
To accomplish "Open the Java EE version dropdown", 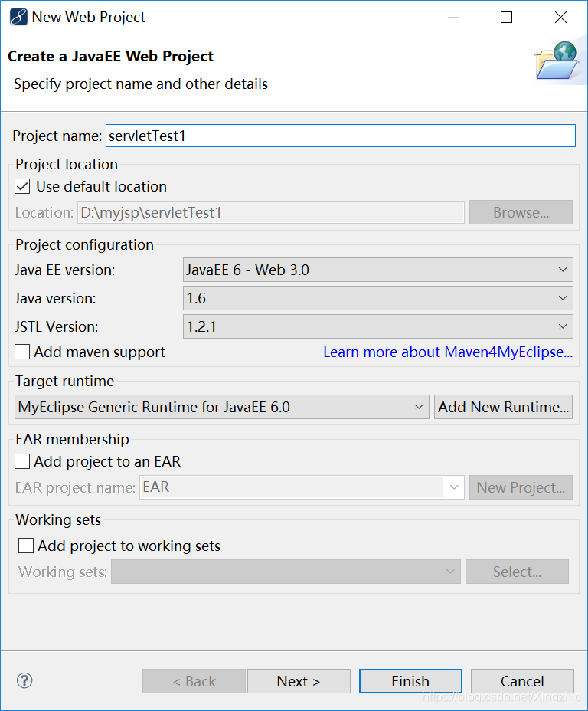I will point(377,270).
